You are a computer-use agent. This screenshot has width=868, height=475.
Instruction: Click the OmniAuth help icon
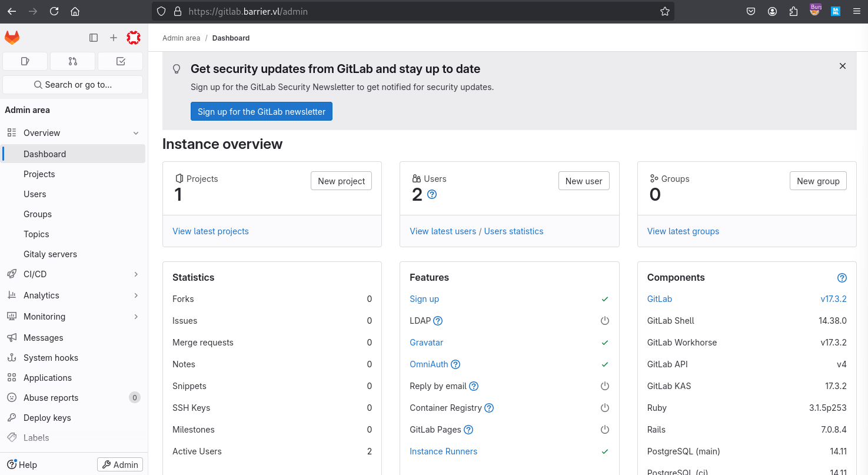coord(455,364)
